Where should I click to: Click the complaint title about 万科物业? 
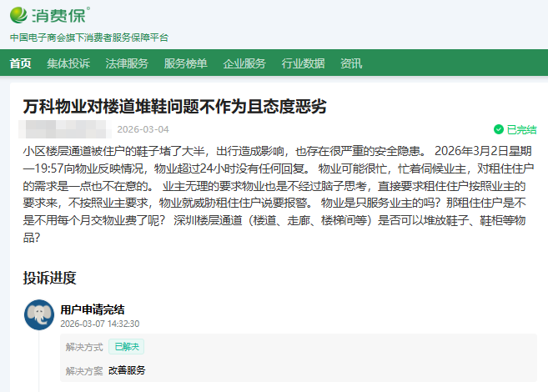pyautogui.click(x=174, y=107)
